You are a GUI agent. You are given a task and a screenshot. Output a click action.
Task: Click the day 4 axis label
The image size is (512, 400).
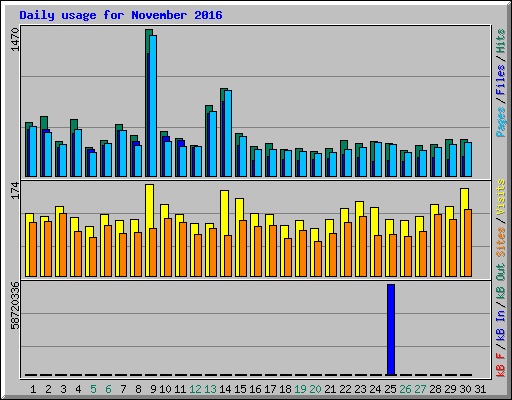pyautogui.click(x=78, y=389)
